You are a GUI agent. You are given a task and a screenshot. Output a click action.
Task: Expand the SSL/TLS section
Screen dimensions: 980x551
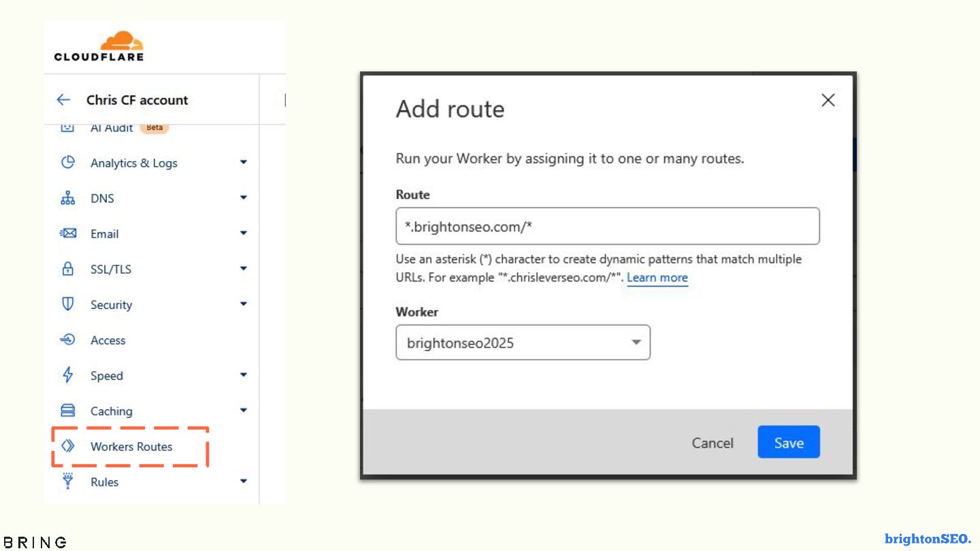click(x=243, y=269)
